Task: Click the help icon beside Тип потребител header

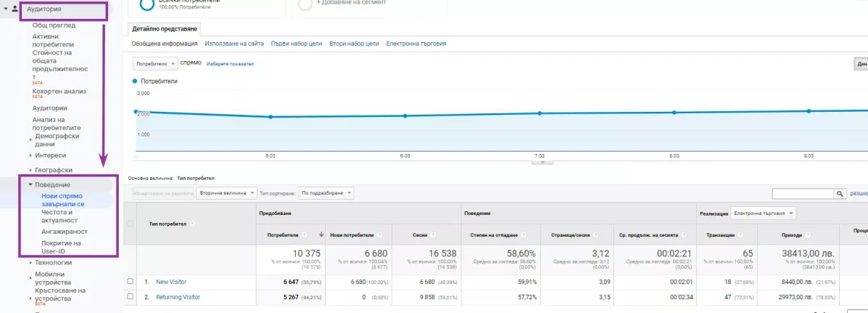Action: click(192, 224)
